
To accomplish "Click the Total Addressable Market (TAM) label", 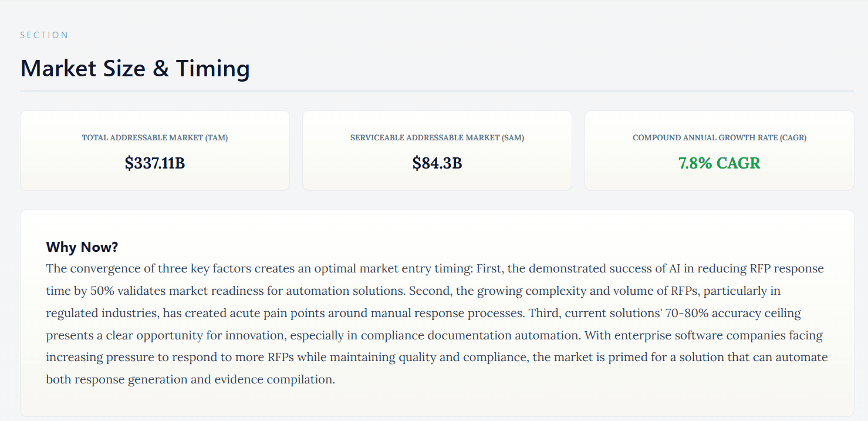I will [155, 138].
